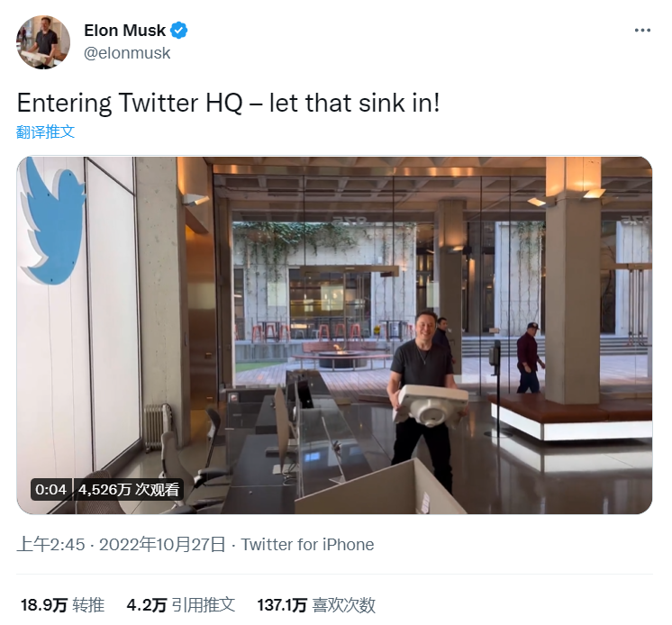The image size is (672, 625).
Task: Open the 上午2:45 timestamp link
Action: coord(50,545)
